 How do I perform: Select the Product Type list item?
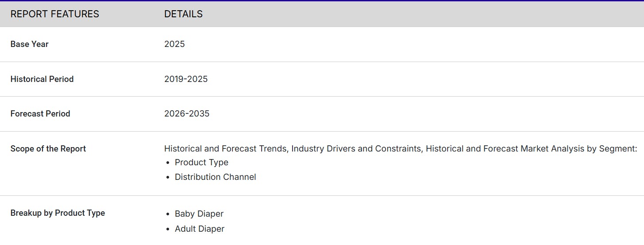(201, 163)
